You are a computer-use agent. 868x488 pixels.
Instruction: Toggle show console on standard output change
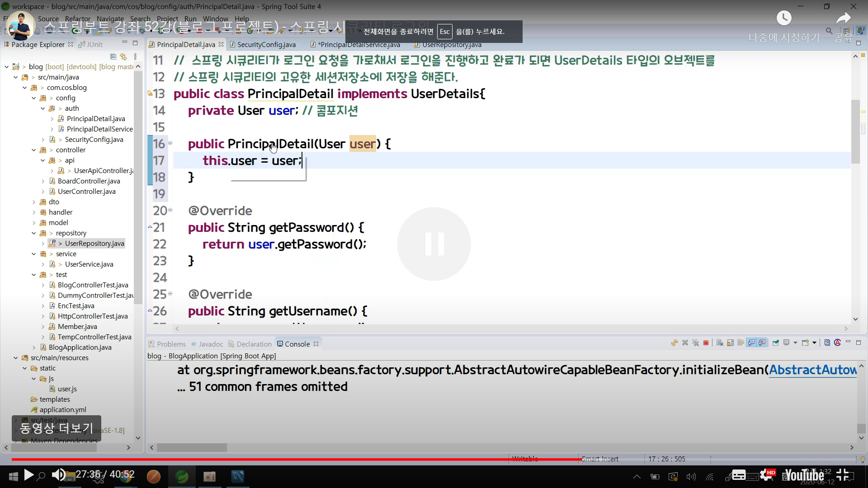click(x=751, y=343)
